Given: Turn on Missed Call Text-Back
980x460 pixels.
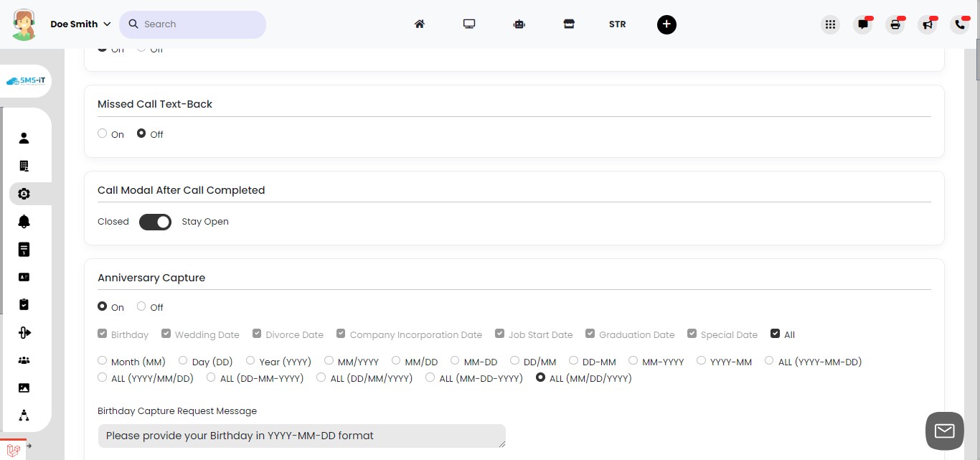Looking at the screenshot, I should (102, 133).
